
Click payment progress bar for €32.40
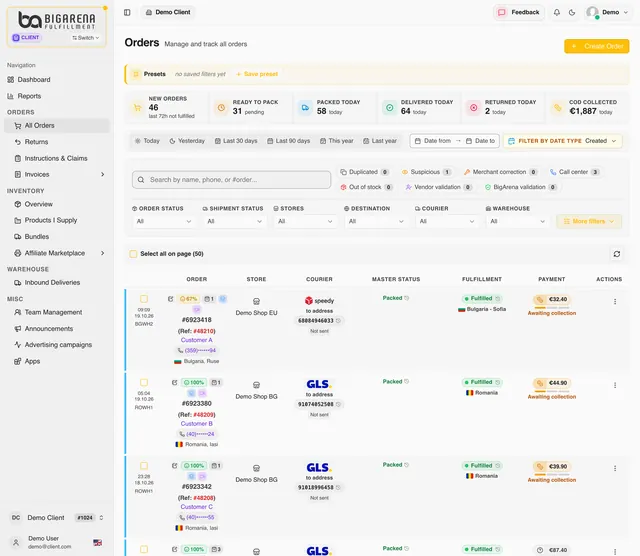pos(552,308)
